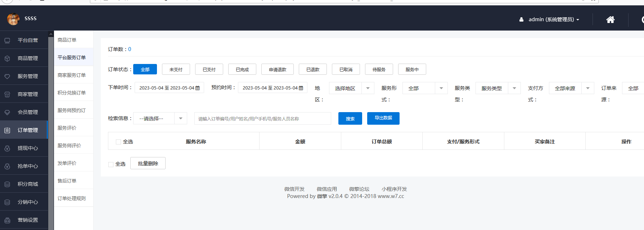This screenshot has width=644, height=230.
Task: Click the 下单时间 date range field
Action: click(169, 88)
